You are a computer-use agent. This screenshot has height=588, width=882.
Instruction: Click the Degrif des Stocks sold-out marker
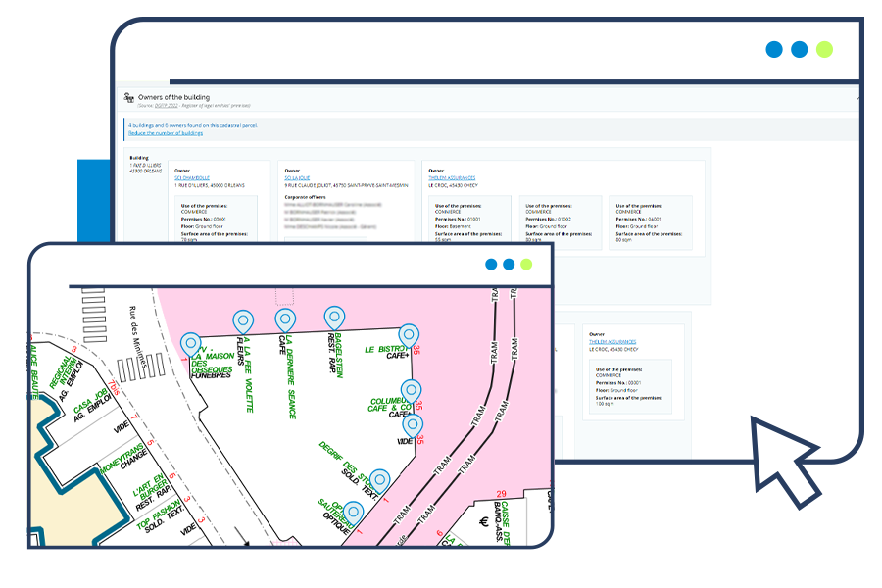click(380, 479)
